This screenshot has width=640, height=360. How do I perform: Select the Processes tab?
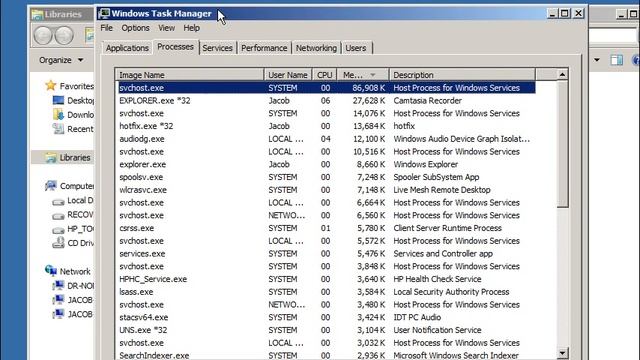(x=176, y=47)
